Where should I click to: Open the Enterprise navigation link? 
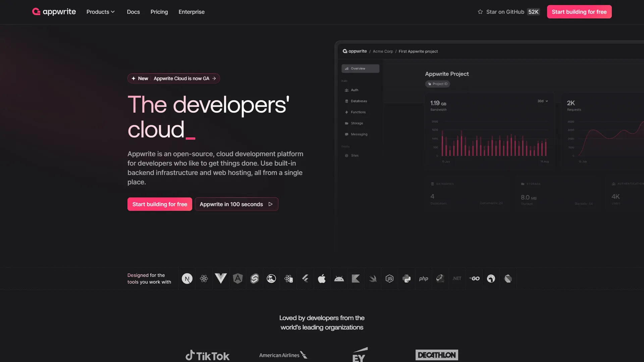point(192,12)
